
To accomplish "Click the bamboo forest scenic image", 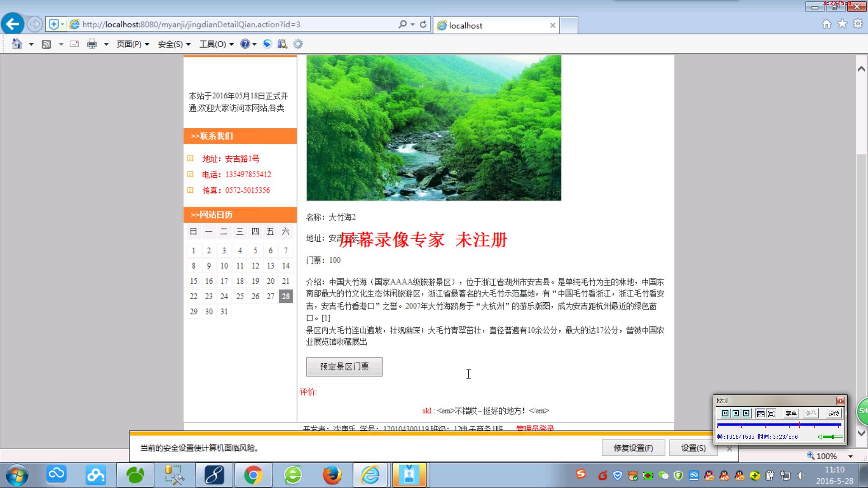I will pyautogui.click(x=434, y=128).
